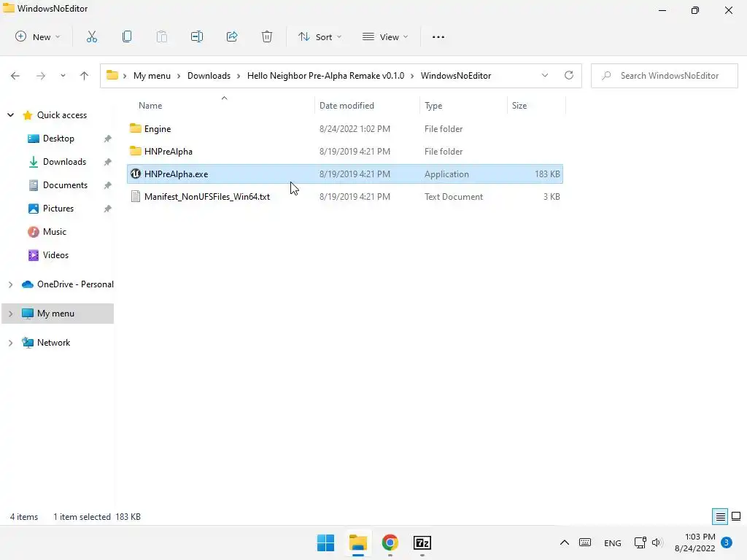
Task: Switch to details view layout
Action: (720, 516)
